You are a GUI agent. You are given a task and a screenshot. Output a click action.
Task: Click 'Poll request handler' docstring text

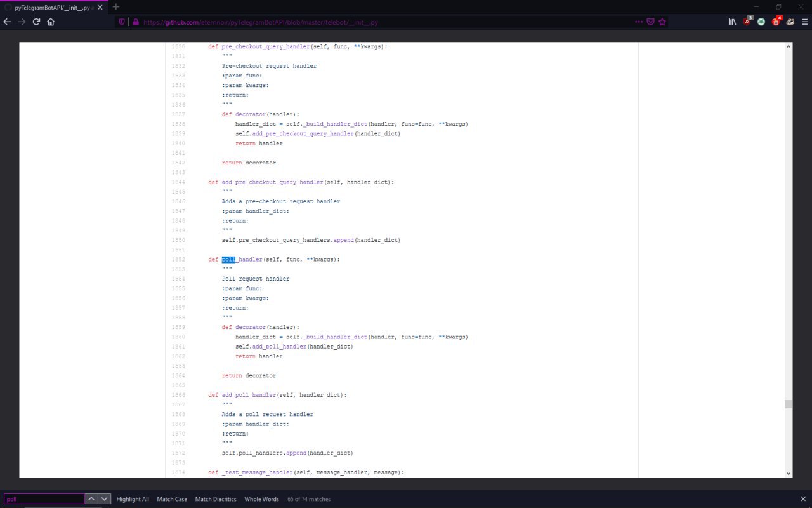tap(256, 279)
